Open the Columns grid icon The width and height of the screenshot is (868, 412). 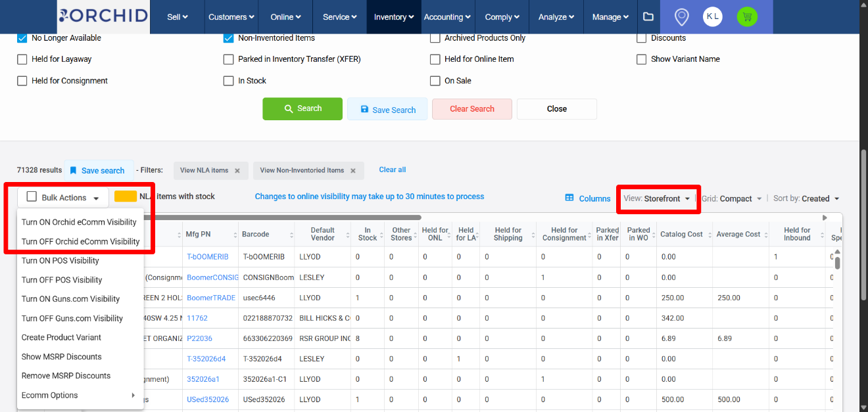pyautogui.click(x=569, y=198)
